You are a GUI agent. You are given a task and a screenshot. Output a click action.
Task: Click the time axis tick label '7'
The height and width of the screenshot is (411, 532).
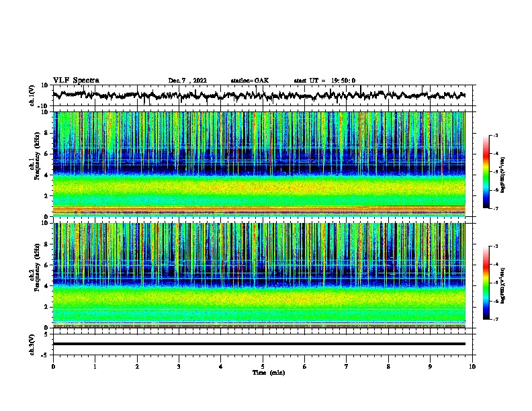click(x=347, y=367)
